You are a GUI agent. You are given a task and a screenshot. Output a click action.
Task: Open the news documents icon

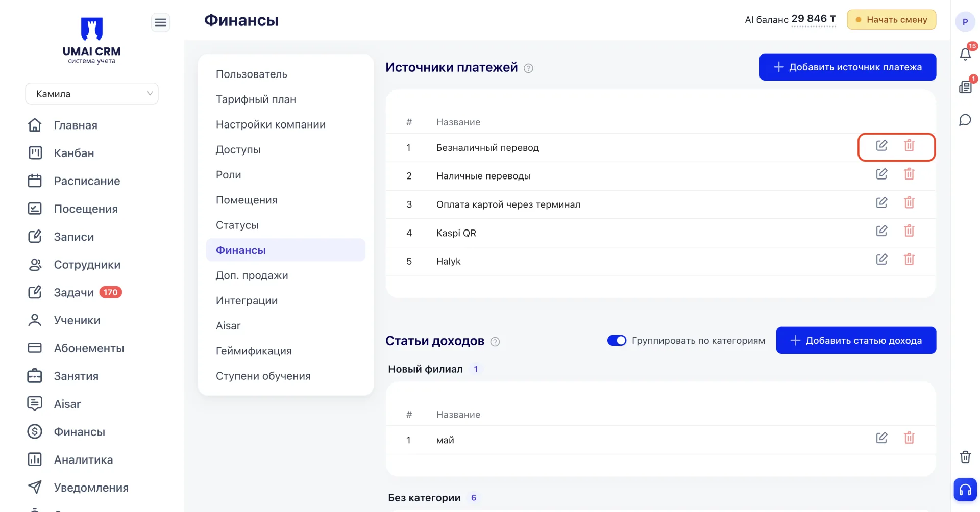coord(965,87)
